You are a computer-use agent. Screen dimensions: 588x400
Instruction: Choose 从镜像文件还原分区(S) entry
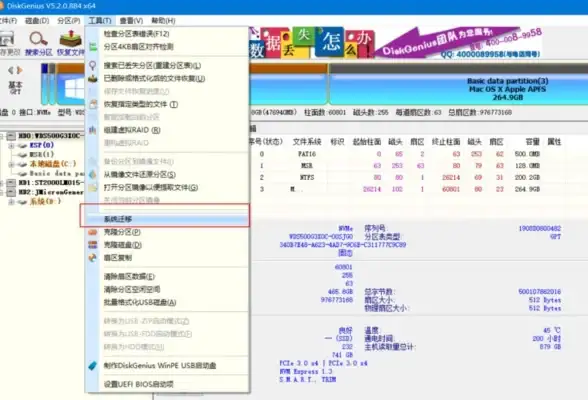167,174
